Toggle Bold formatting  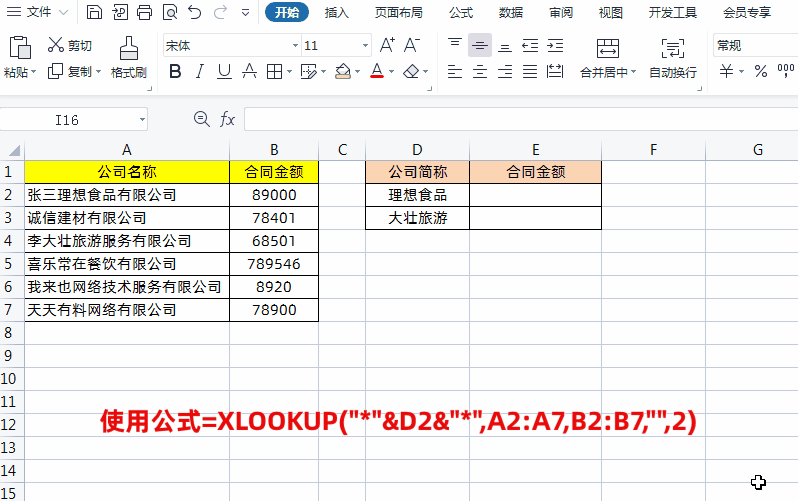pyautogui.click(x=175, y=72)
